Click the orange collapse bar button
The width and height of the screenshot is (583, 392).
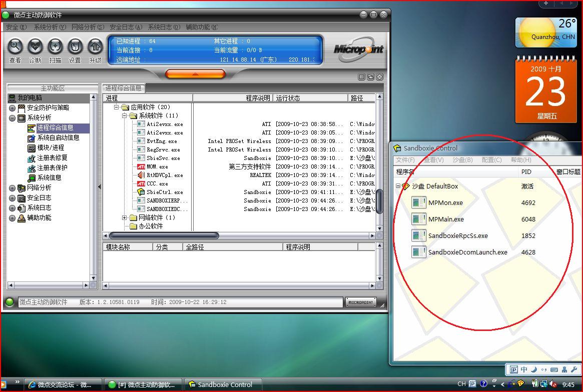(195, 74)
